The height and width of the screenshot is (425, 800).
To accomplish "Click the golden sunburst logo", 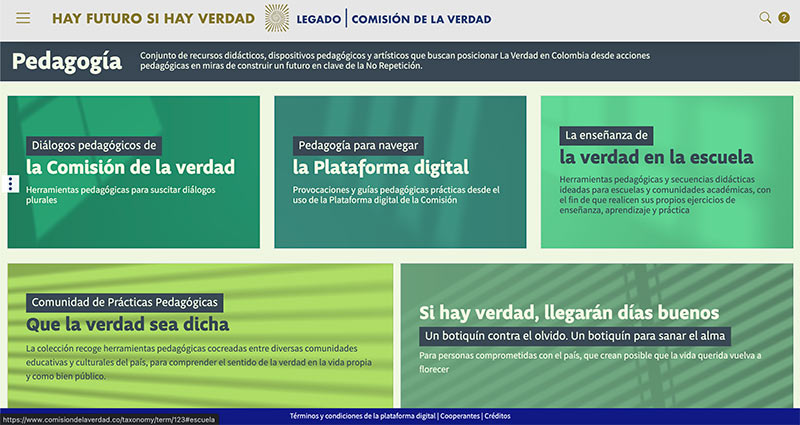I will pyautogui.click(x=277, y=18).
